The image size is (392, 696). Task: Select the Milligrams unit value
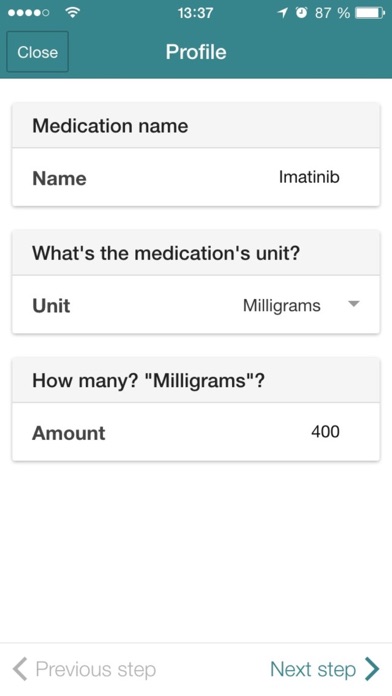point(281,306)
